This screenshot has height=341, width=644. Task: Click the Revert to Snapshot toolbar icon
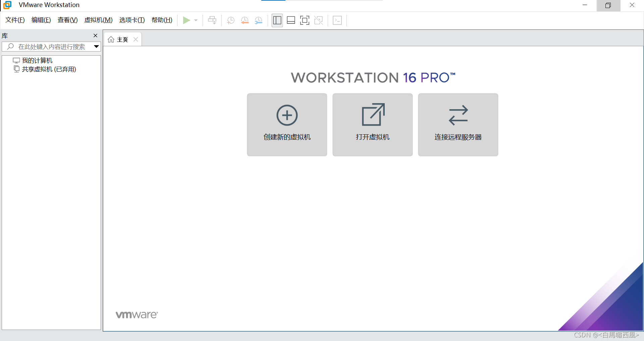coord(245,20)
